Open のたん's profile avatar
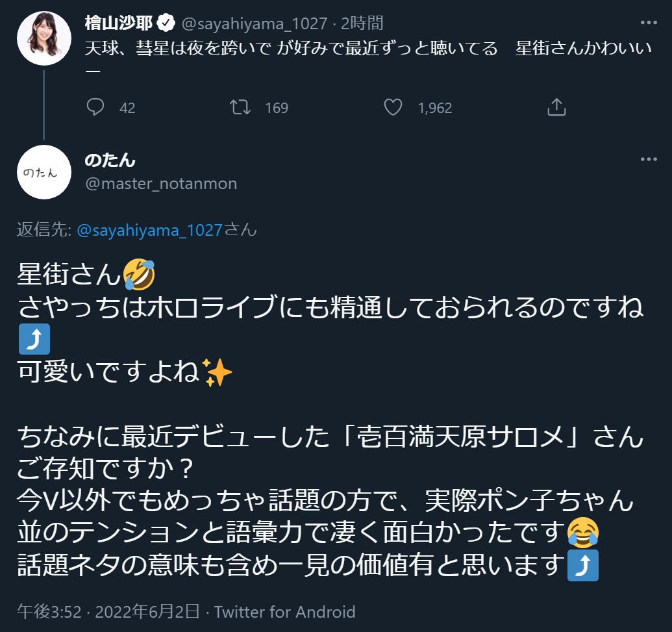The height and width of the screenshot is (632, 672). [44, 172]
